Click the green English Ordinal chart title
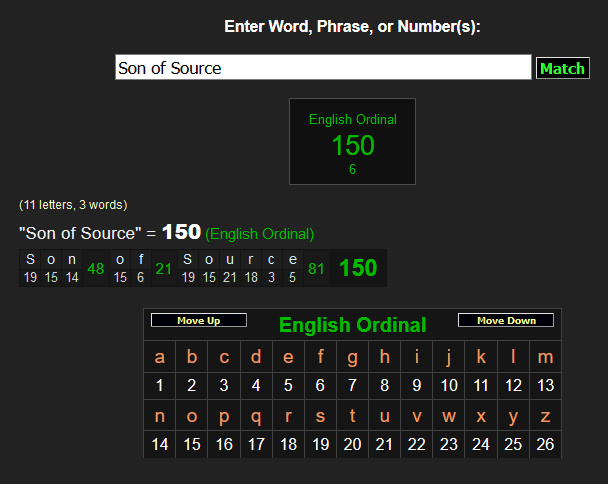This screenshot has height=484, width=608. point(352,325)
